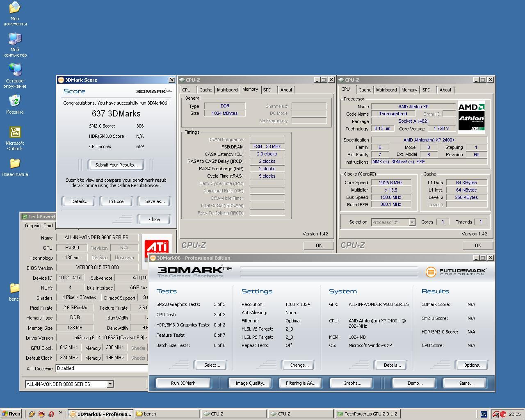Click the first quick launch icon by Пуск
This screenshot has width=525, height=420.
(x=32, y=414)
